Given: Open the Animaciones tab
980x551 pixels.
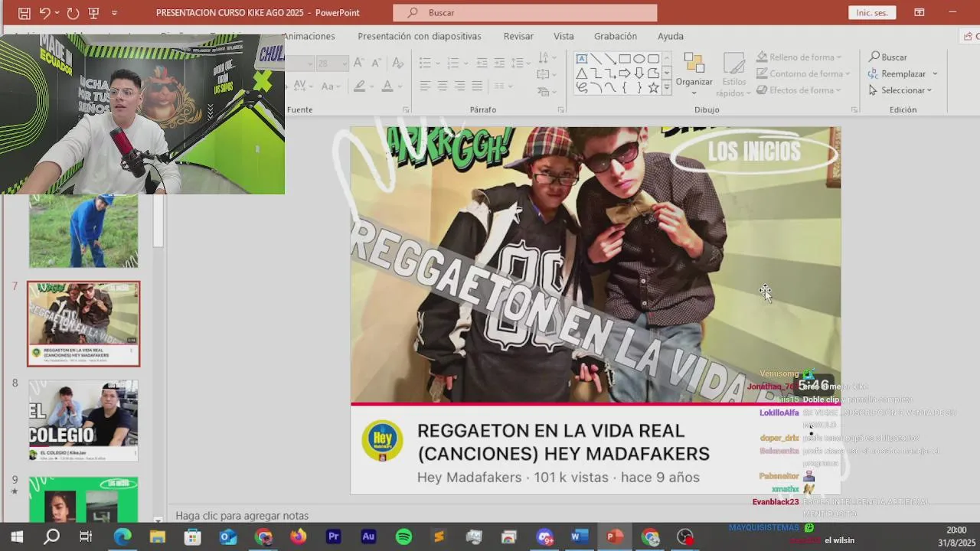Looking at the screenshot, I should coord(309,36).
